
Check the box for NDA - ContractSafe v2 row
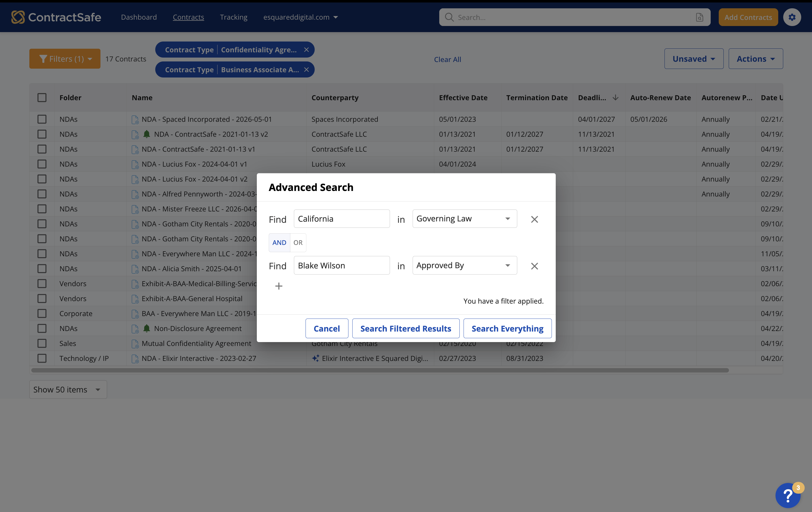42,134
